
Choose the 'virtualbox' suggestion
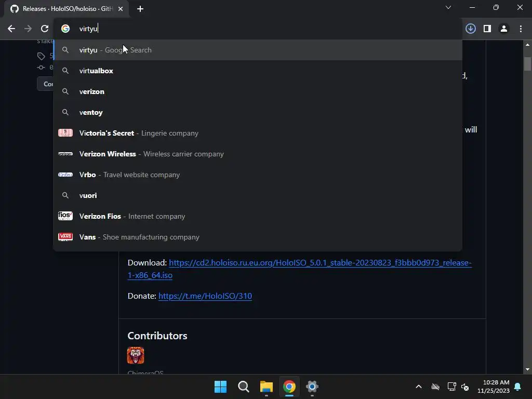(x=258, y=71)
